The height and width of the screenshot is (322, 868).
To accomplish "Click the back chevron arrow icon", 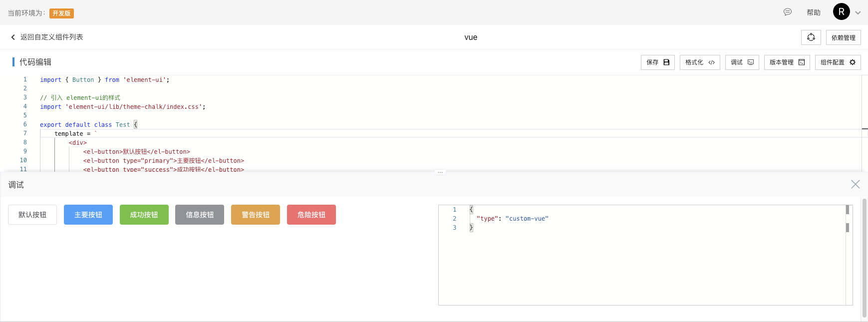I will coord(13,37).
